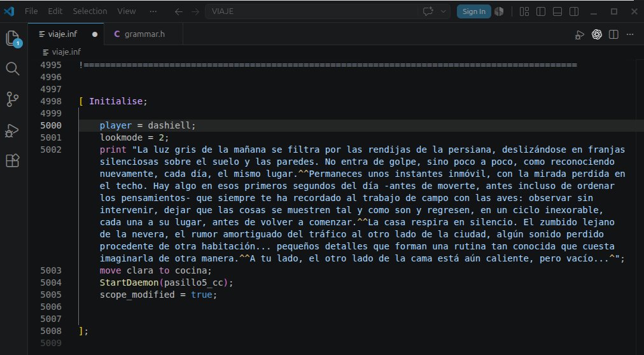Screen dimensions: 644x355
Task: Click the unsaved dot on viaje.inf tab
Action: pyautogui.click(x=95, y=34)
